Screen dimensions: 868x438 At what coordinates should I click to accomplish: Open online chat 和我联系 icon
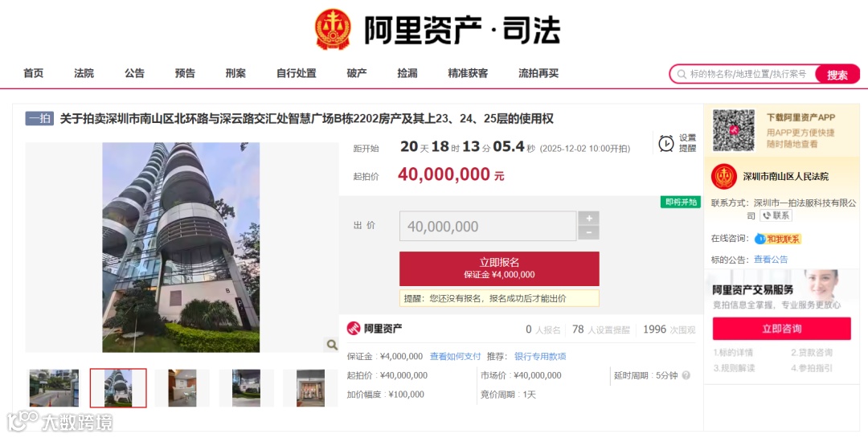tap(778, 239)
